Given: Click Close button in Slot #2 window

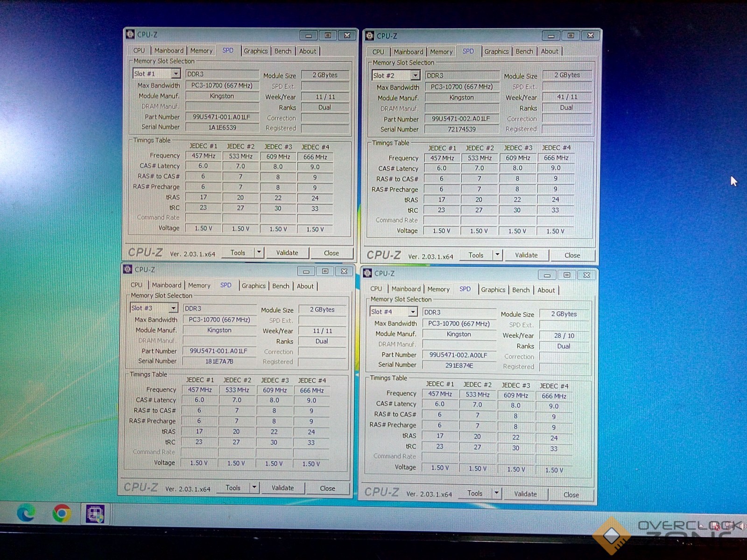Looking at the screenshot, I should tap(572, 255).
